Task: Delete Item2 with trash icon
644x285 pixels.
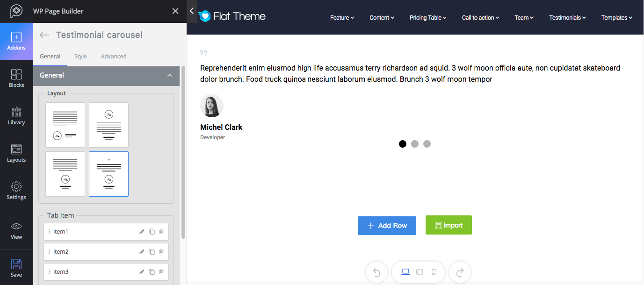Action: coord(161,252)
